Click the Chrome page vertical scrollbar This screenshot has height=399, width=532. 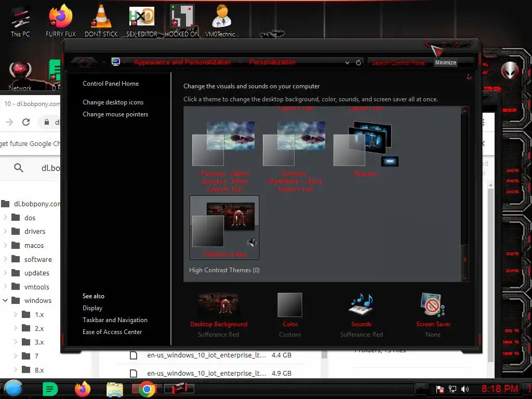tap(490, 274)
